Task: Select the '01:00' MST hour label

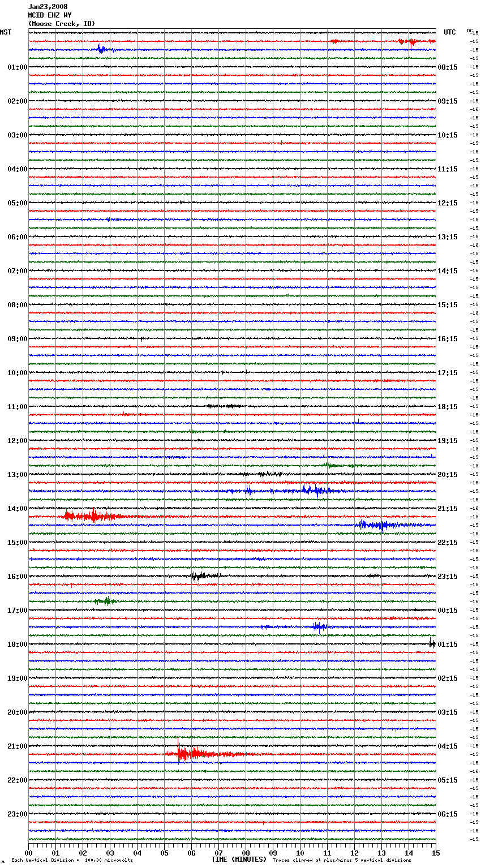Action: (17, 67)
